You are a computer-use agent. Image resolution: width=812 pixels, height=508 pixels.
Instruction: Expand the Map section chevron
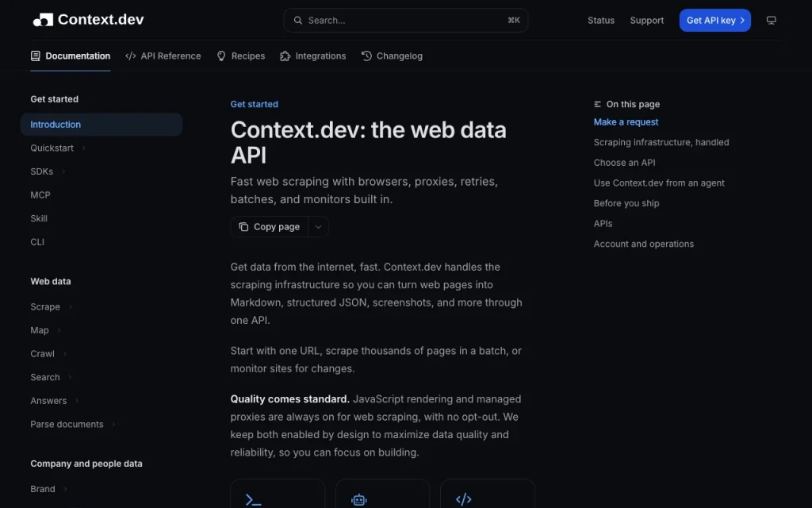[x=59, y=330]
